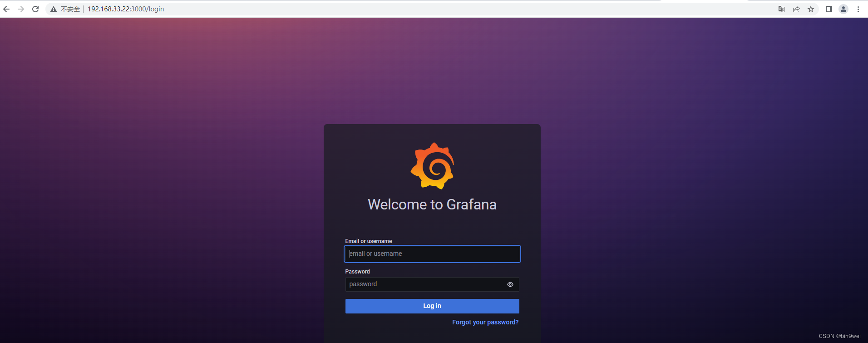868x343 pixels.
Task: Reload the page with the refresh icon
Action: click(x=35, y=9)
